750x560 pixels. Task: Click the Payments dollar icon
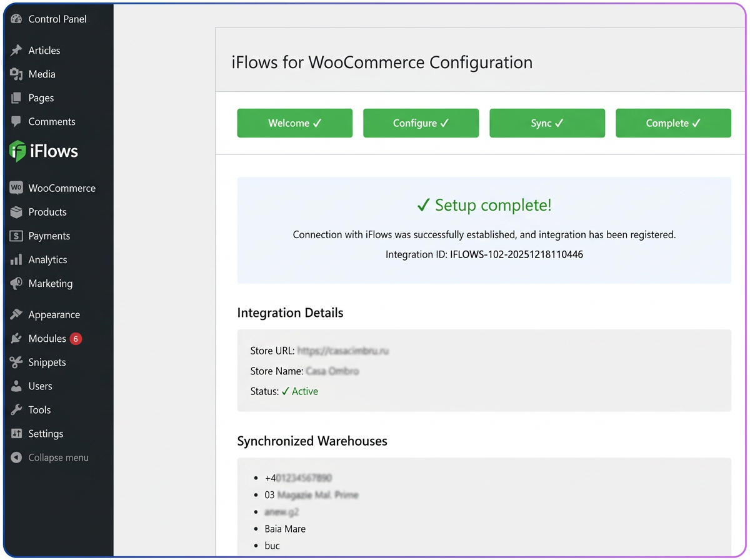coord(16,236)
